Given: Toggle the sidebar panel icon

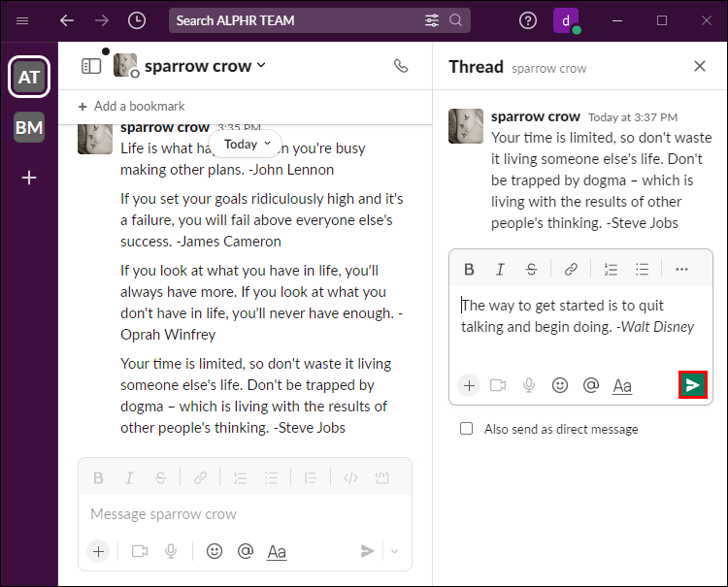Looking at the screenshot, I should [91, 66].
